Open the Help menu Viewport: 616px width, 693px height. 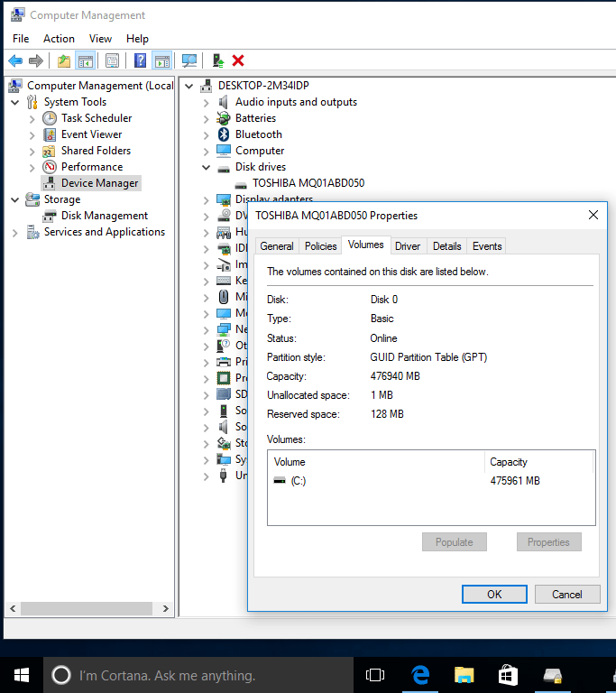[137, 39]
